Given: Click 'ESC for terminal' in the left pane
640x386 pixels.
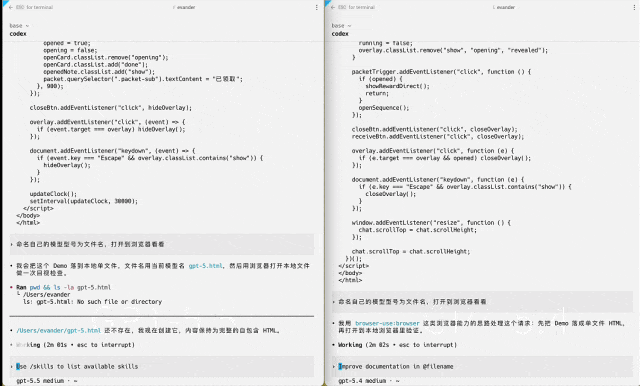Looking at the screenshot, I should 35,7.
